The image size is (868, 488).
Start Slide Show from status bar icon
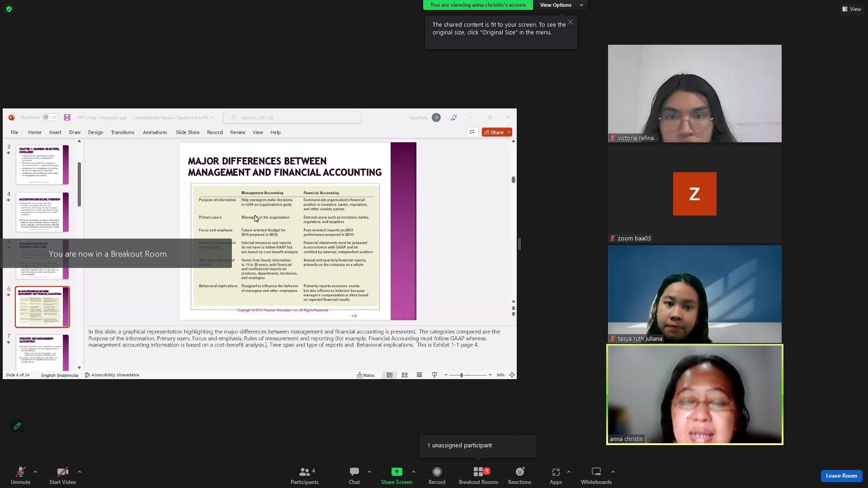click(434, 375)
